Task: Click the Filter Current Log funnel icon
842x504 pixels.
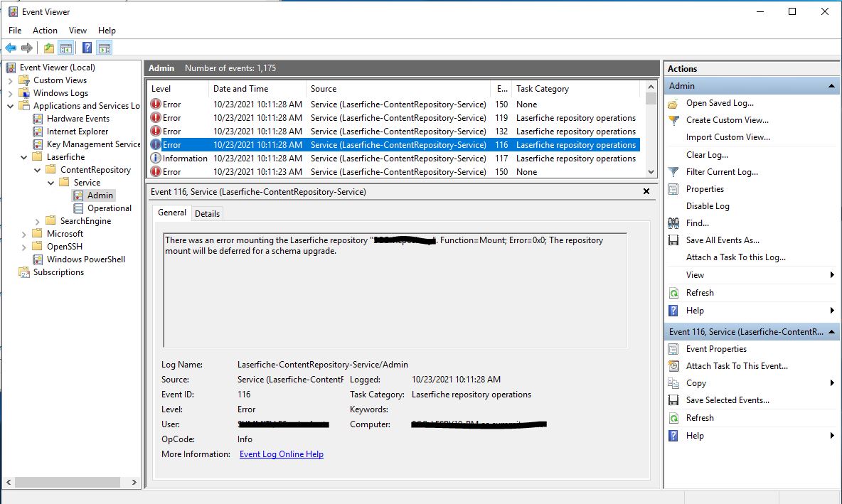Action: coord(673,172)
